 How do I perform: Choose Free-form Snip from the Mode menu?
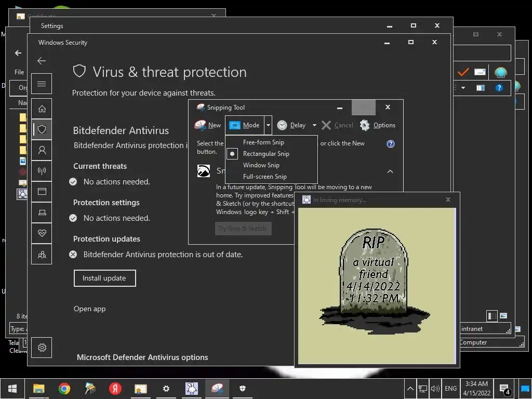[263, 142]
